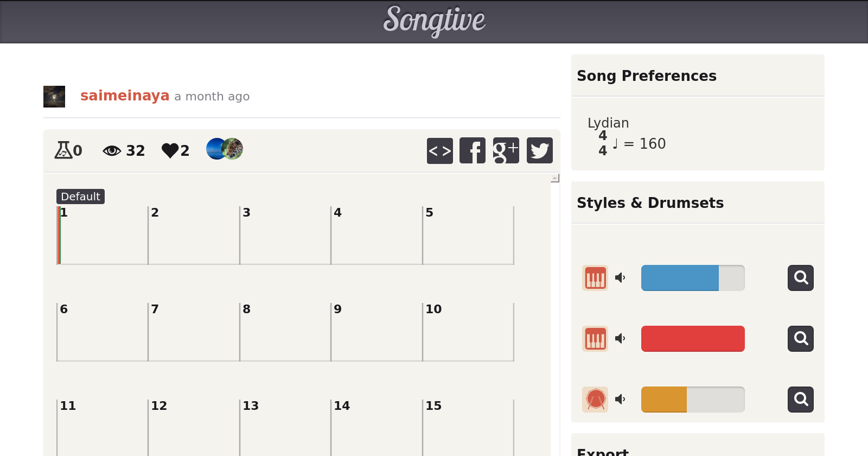Open saimeinaya's profile link
The width and height of the screenshot is (868, 456).
(125, 96)
